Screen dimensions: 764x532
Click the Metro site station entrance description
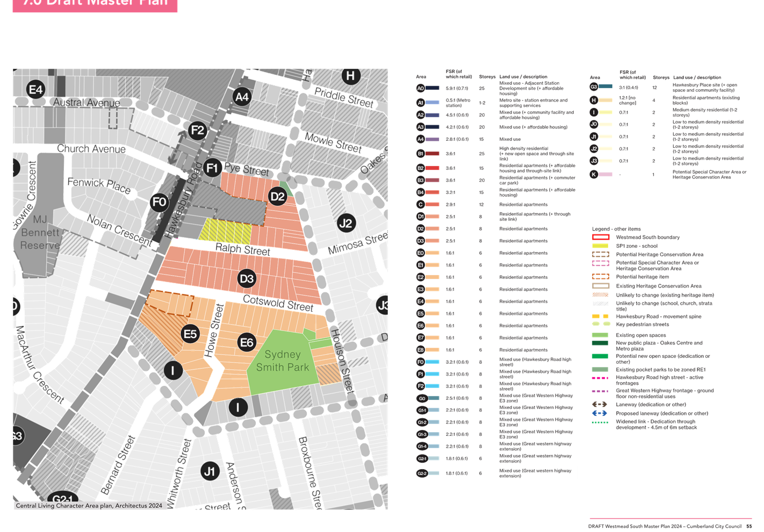pyautogui.click(x=533, y=103)
